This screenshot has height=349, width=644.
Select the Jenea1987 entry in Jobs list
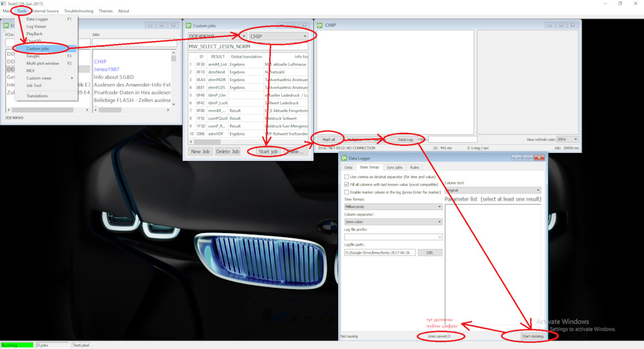pos(107,69)
